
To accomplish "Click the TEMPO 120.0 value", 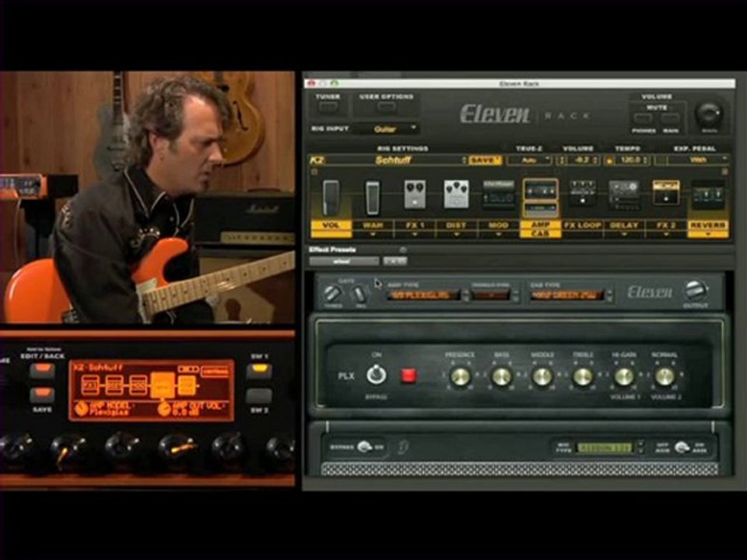I will 630,160.
